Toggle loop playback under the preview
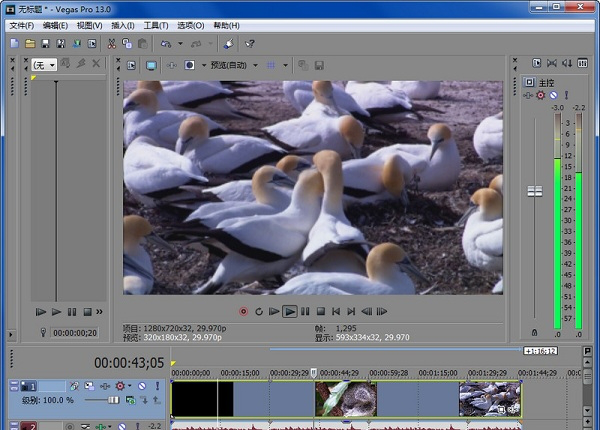The image size is (600, 447). 259,312
